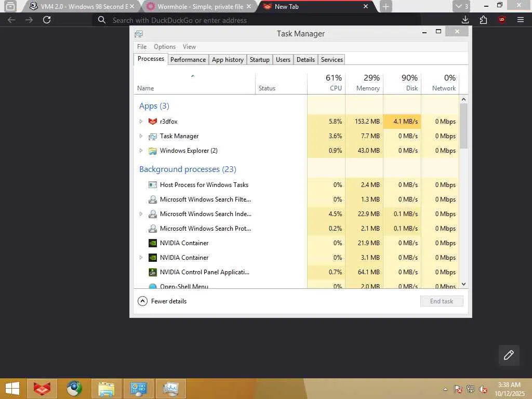This screenshot has width=532, height=399.
Task: Click the Action Center flag tray icon
Action: coord(458,389)
